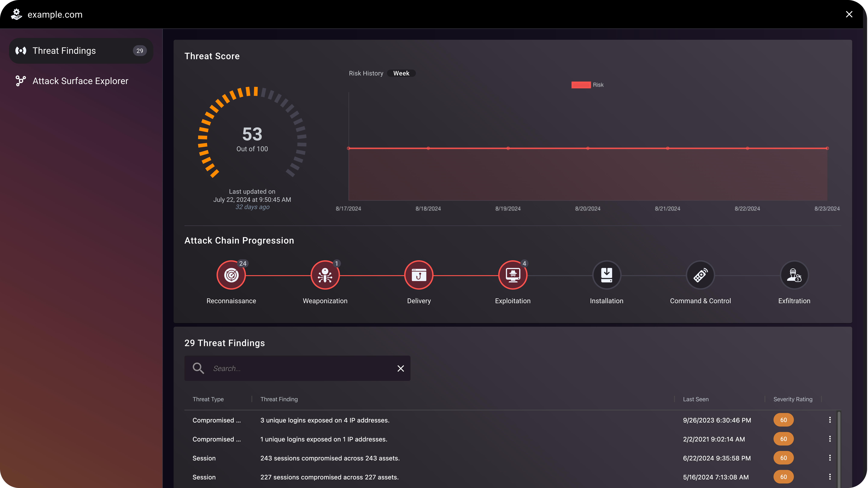Open menu for 1 unique logins row
The height and width of the screenshot is (488, 868).
830,439
